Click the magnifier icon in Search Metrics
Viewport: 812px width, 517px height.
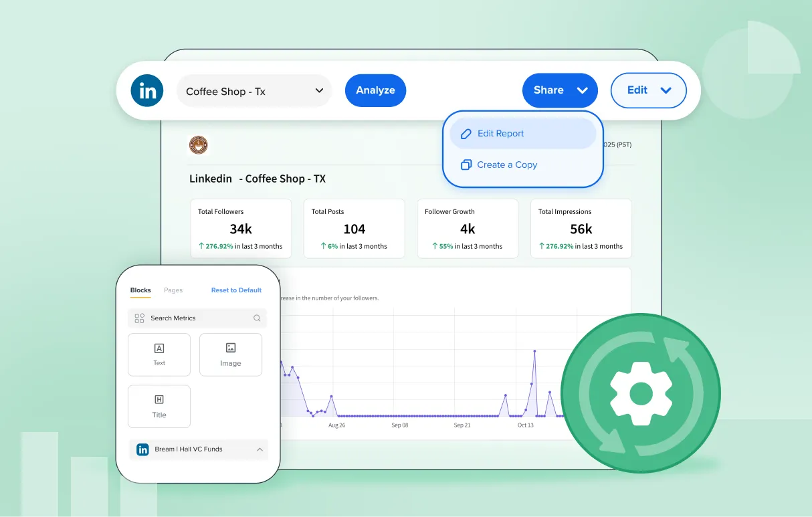click(257, 318)
